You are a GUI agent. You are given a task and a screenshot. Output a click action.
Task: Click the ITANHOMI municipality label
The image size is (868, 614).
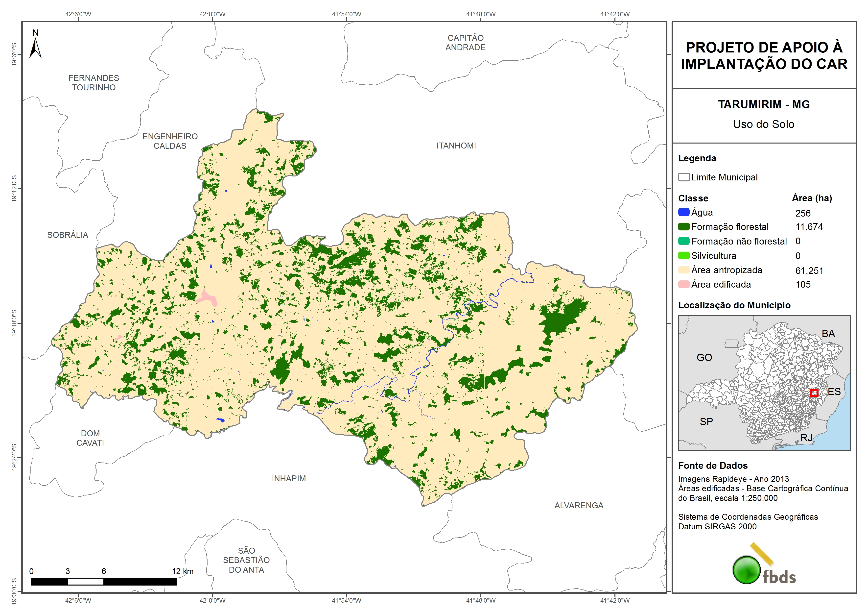point(456,146)
